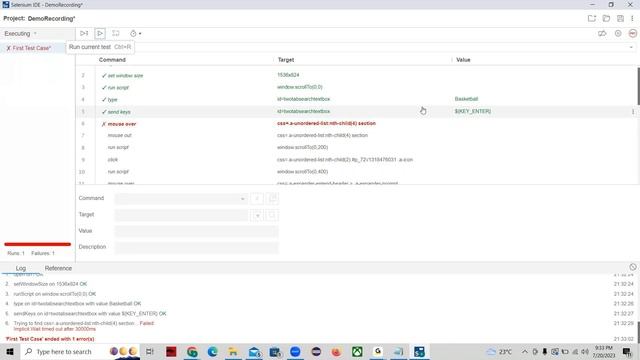Click the step over current command icon

pyautogui.click(x=116, y=33)
